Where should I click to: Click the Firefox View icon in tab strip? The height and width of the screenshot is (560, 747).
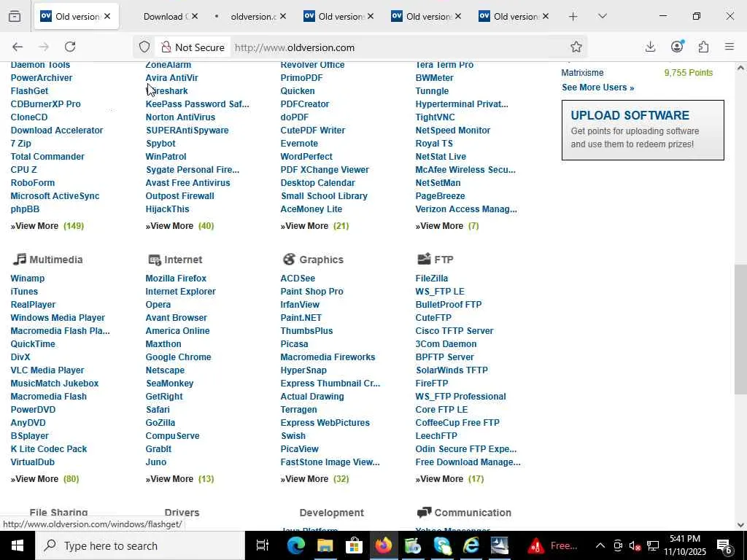point(15,16)
